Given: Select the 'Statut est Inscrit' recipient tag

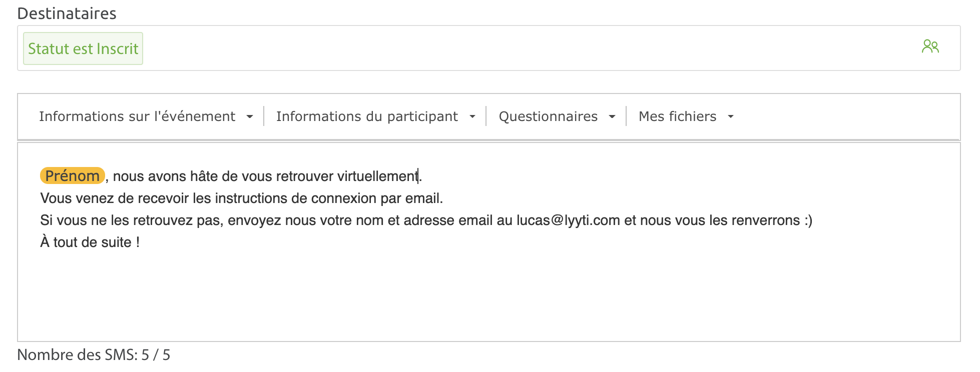Looking at the screenshot, I should 83,48.
